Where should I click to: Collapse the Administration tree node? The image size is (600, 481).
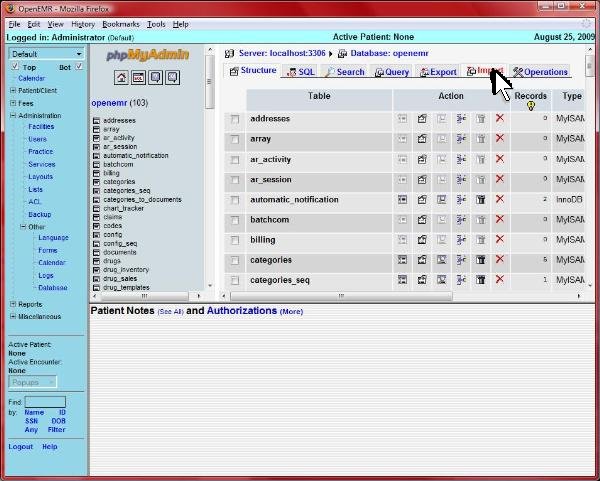13,115
